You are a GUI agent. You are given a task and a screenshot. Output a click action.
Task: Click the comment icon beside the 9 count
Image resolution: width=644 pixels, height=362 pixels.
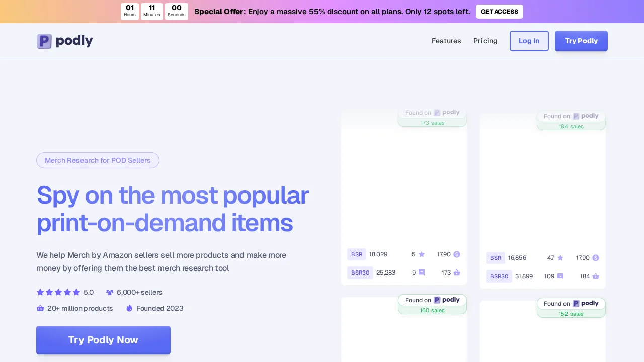[x=421, y=273]
